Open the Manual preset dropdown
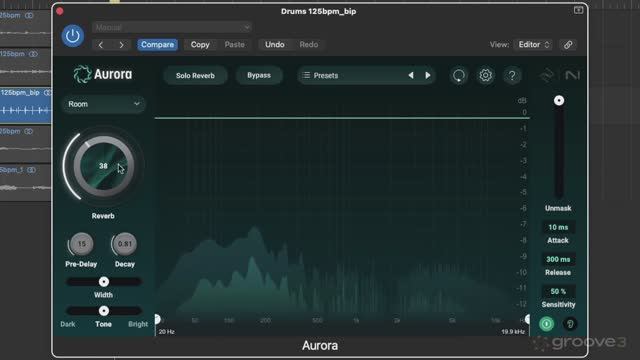Viewport: 640px width, 360px height. (171, 27)
